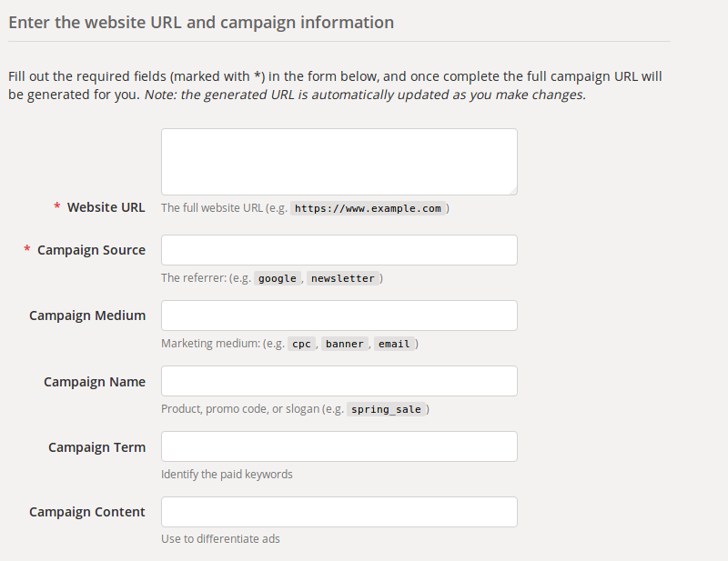Viewport: 728px width, 561px height.
Task: Click the 'banner' medium example
Action: pos(345,344)
